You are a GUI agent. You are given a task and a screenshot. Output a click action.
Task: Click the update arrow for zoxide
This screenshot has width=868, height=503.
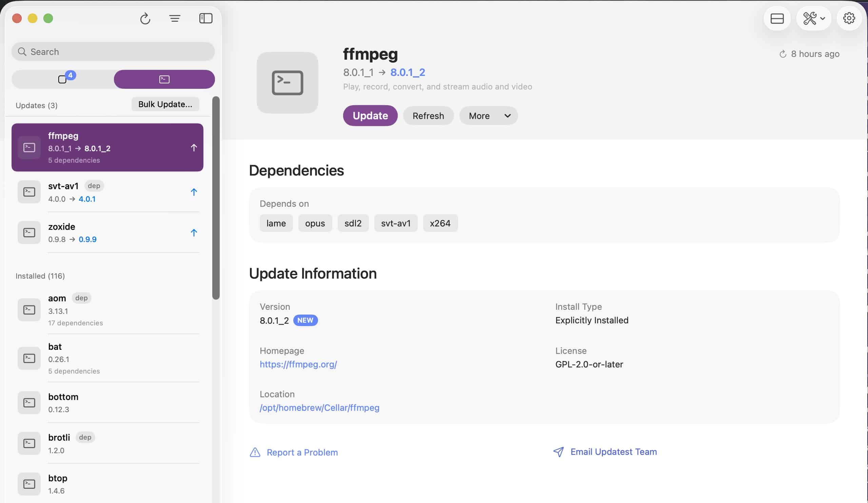pos(194,233)
